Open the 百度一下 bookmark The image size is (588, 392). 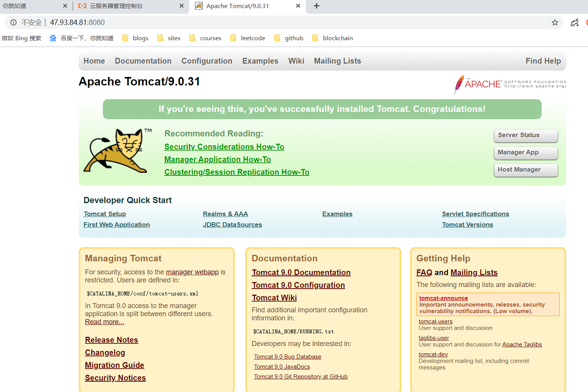pyautogui.click(x=82, y=38)
